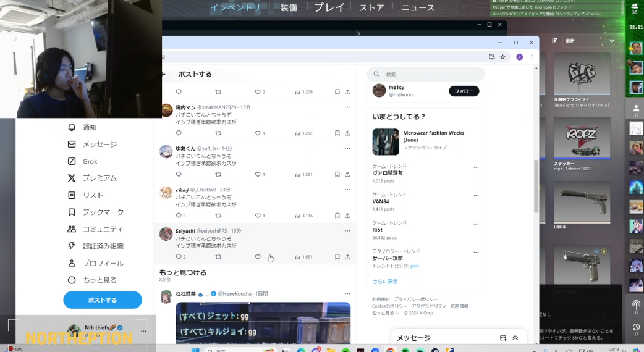Open コミュニティ in the sidebar
Viewport: 644px width, 352px height.
tap(95, 229)
